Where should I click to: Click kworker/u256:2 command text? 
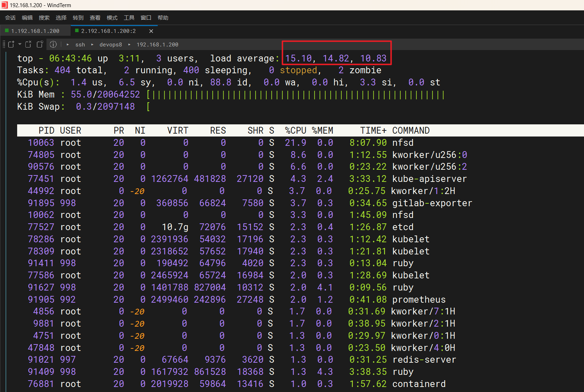(430, 167)
